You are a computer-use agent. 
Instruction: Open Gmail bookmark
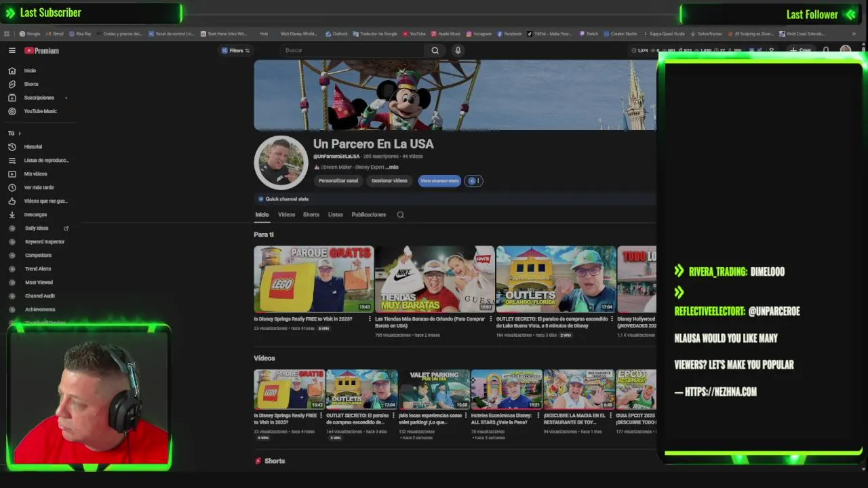(x=55, y=33)
